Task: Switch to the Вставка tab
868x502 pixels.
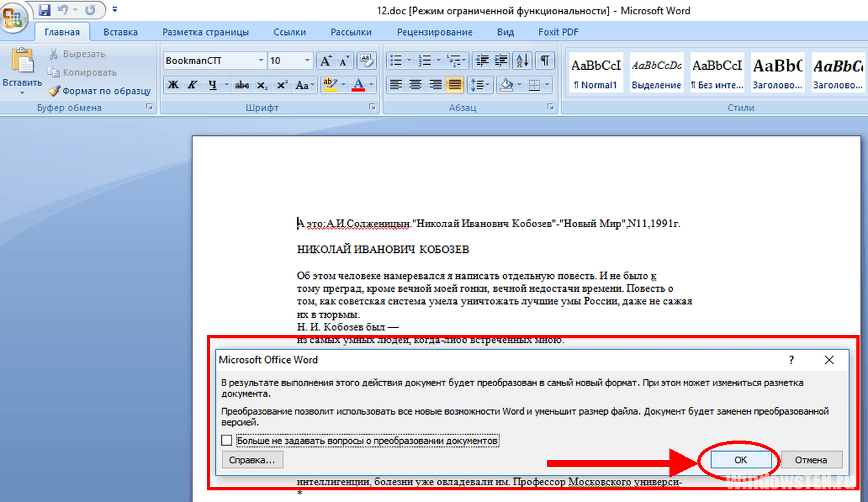Action: [x=120, y=32]
